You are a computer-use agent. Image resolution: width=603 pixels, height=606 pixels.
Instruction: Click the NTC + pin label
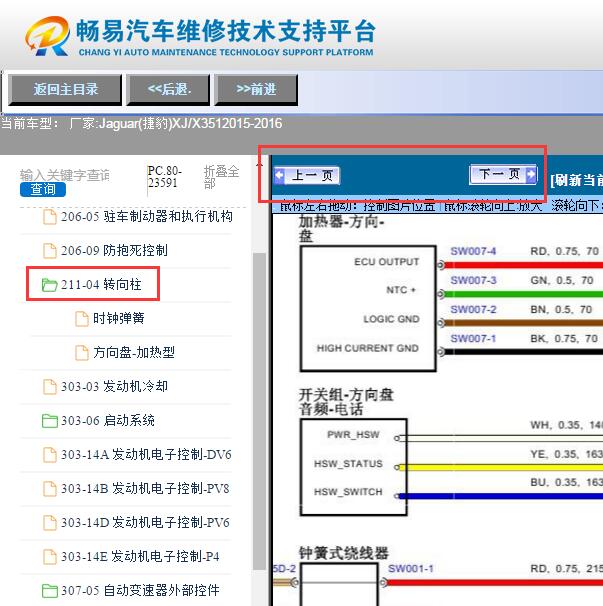pyautogui.click(x=401, y=290)
